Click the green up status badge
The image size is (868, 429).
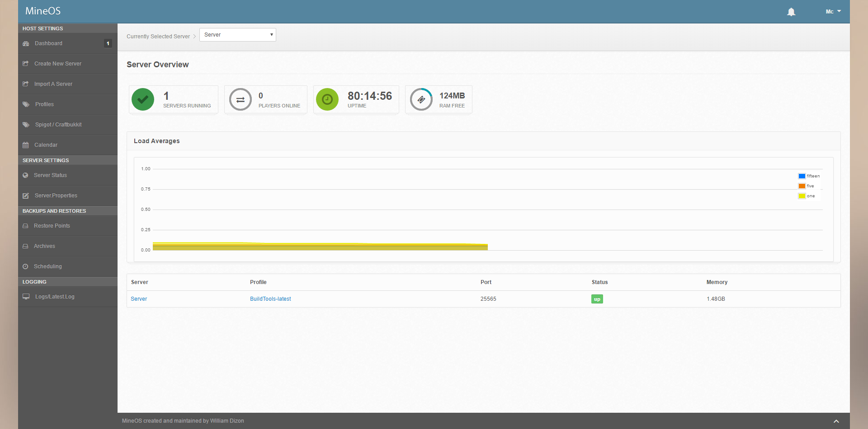597,299
